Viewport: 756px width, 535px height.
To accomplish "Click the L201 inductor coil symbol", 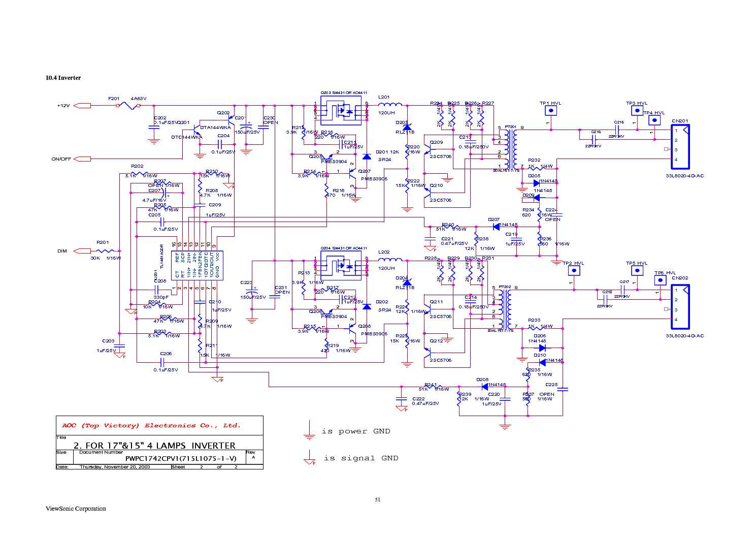I will pos(390,104).
